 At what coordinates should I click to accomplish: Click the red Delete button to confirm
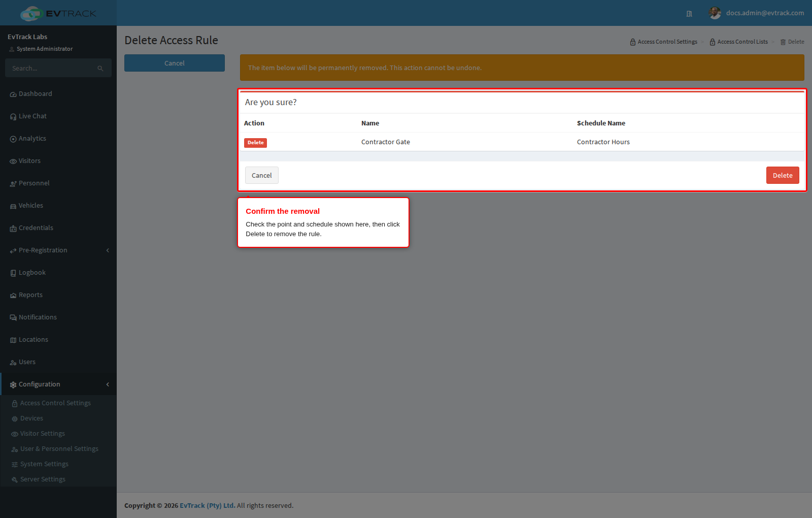[783, 175]
